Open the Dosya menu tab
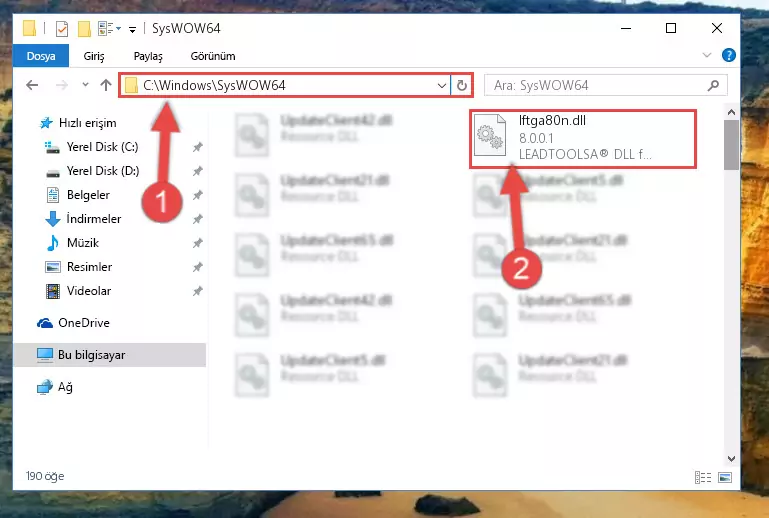The width and height of the screenshot is (769, 518). 41,56
